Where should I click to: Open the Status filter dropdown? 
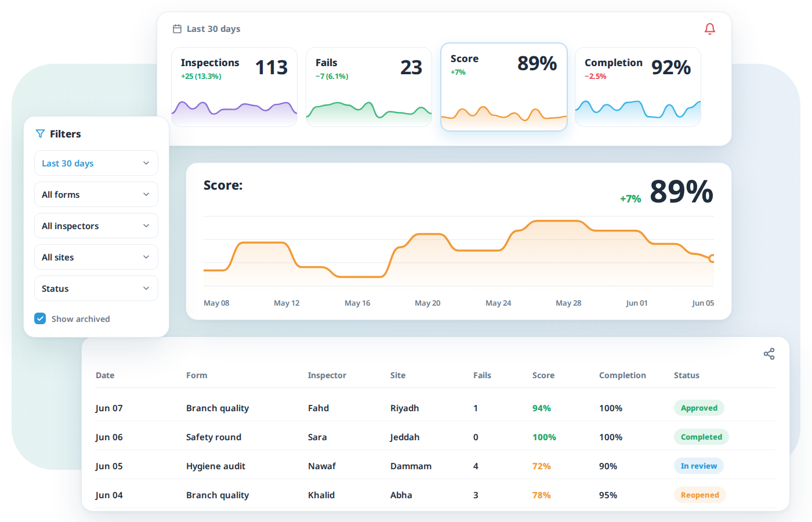(96, 288)
